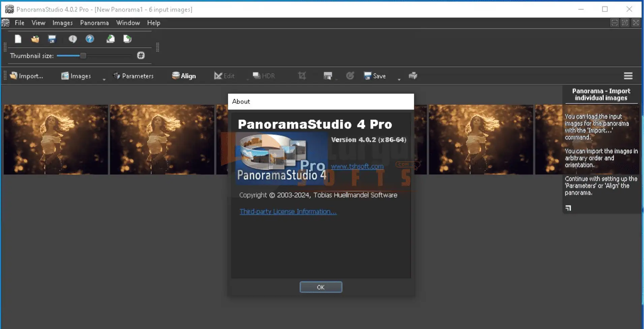Expand the Images dropdown arrow
Image resolution: width=644 pixels, height=329 pixels.
(104, 79)
